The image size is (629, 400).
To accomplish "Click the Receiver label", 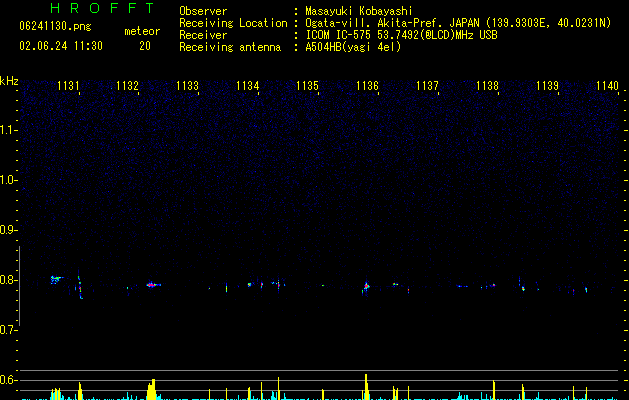I will pos(203,35).
